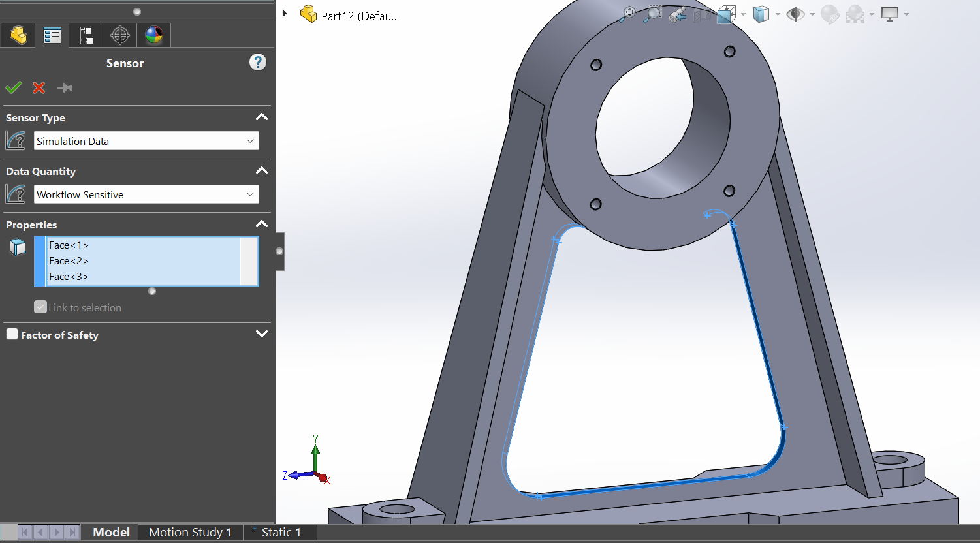Select the Previous View icon
Viewport: 980px width, 543px height.
[x=678, y=14]
